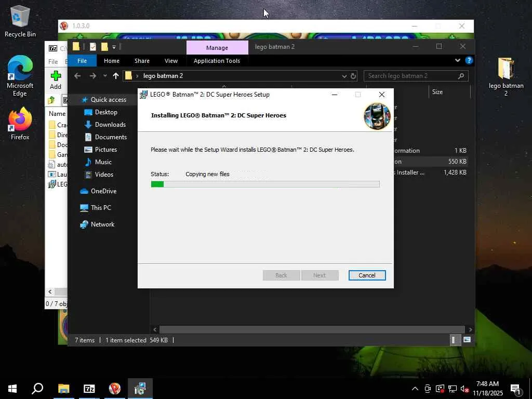Click the Name column header in 7-Zip

(57, 114)
